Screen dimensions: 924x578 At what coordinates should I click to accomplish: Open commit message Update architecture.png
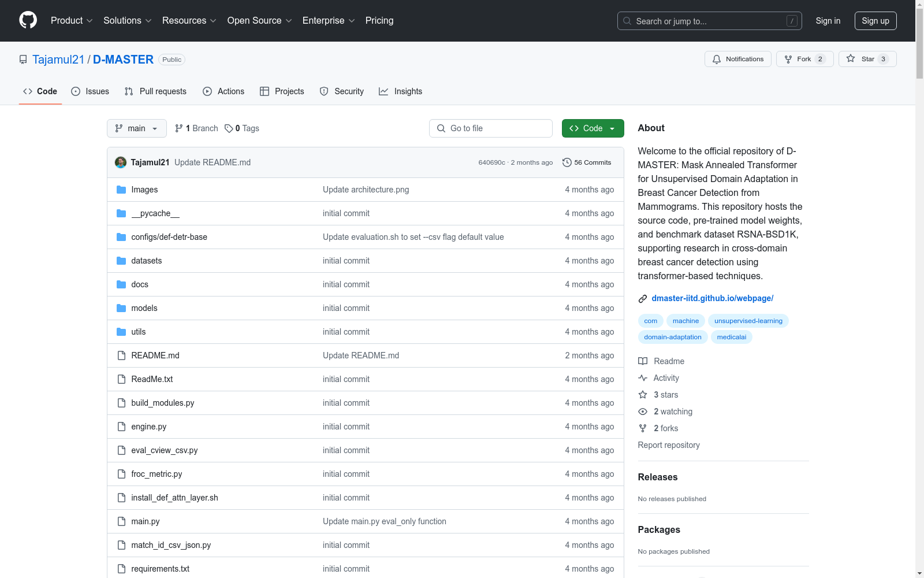click(x=366, y=190)
